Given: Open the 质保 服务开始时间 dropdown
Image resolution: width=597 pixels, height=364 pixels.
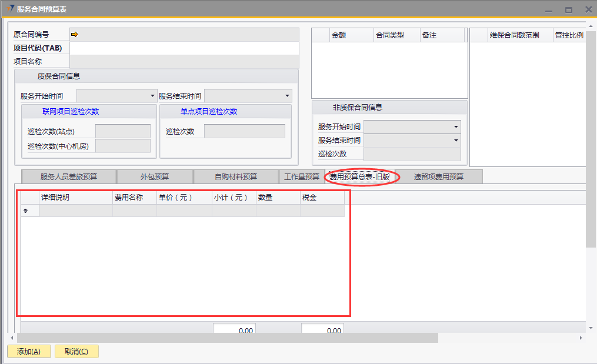Looking at the screenshot, I should click(x=152, y=96).
